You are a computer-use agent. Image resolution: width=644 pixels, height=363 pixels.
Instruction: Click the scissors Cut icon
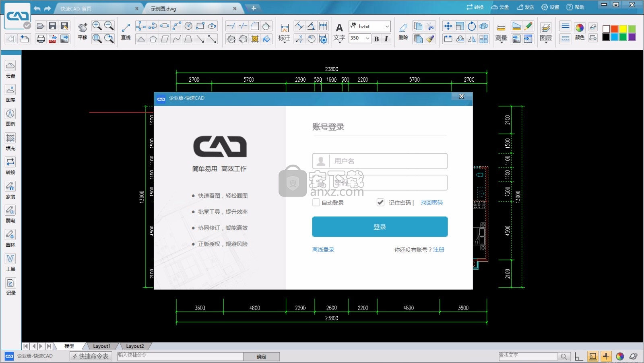tap(431, 26)
